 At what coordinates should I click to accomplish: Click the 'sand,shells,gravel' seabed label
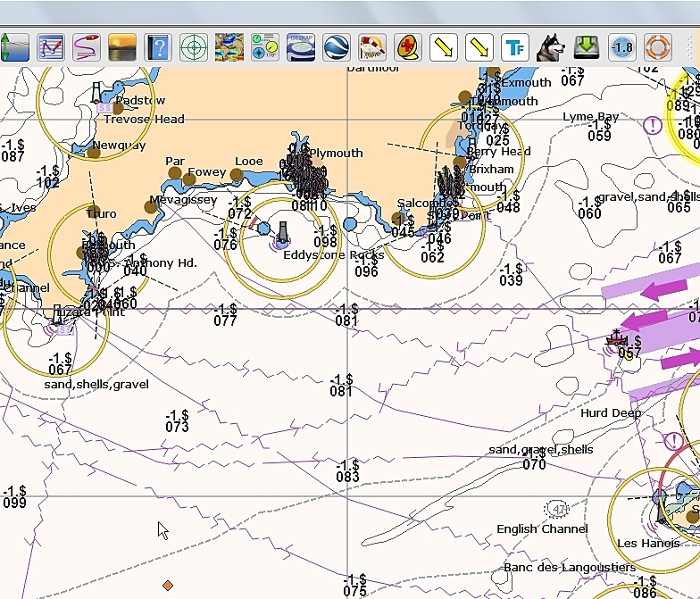pyautogui.click(x=96, y=384)
